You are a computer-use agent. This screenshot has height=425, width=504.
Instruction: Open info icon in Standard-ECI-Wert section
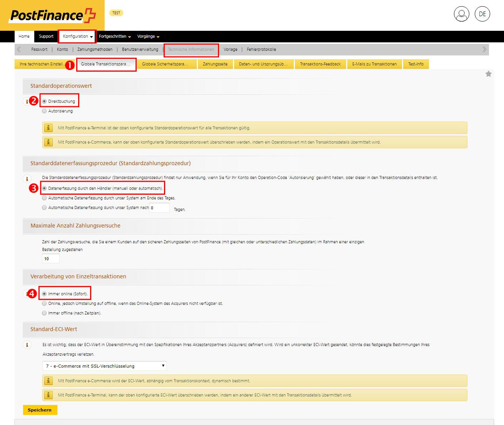(x=27, y=345)
